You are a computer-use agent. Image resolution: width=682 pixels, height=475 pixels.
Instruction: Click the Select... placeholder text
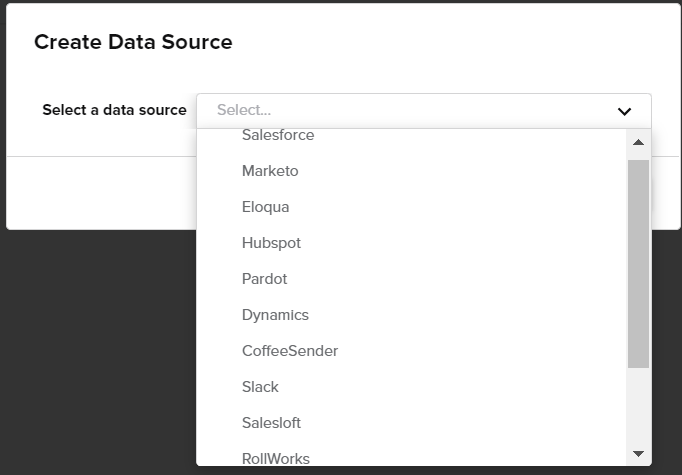click(244, 110)
